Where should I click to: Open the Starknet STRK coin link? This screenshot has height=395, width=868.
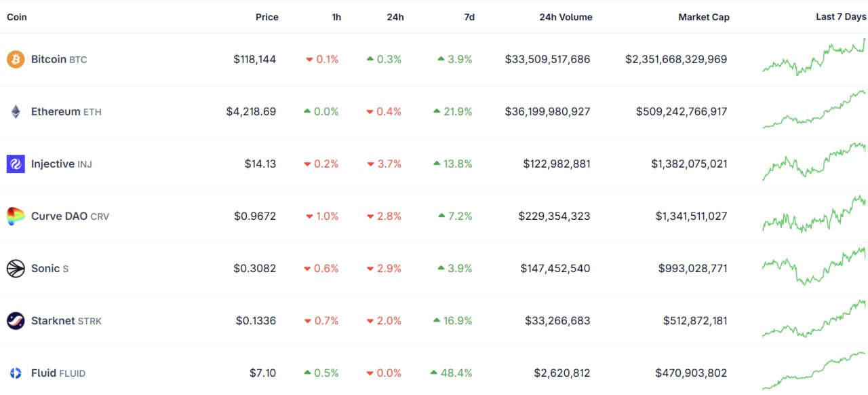click(66, 321)
